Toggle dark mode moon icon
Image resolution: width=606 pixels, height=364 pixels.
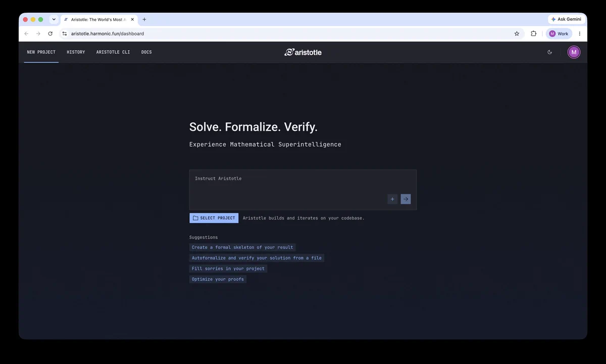pyautogui.click(x=550, y=52)
